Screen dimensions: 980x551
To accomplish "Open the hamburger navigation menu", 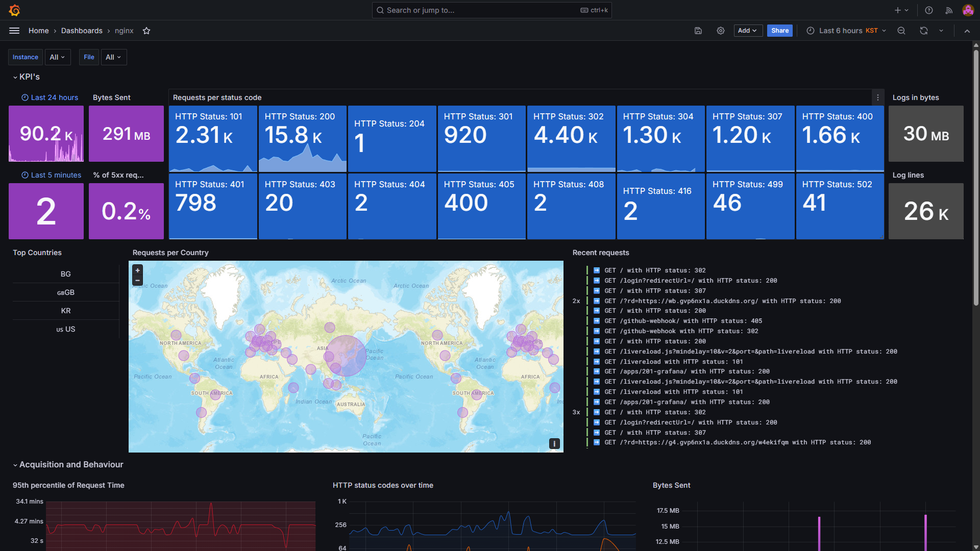I will pyautogui.click(x=14, y=31).
